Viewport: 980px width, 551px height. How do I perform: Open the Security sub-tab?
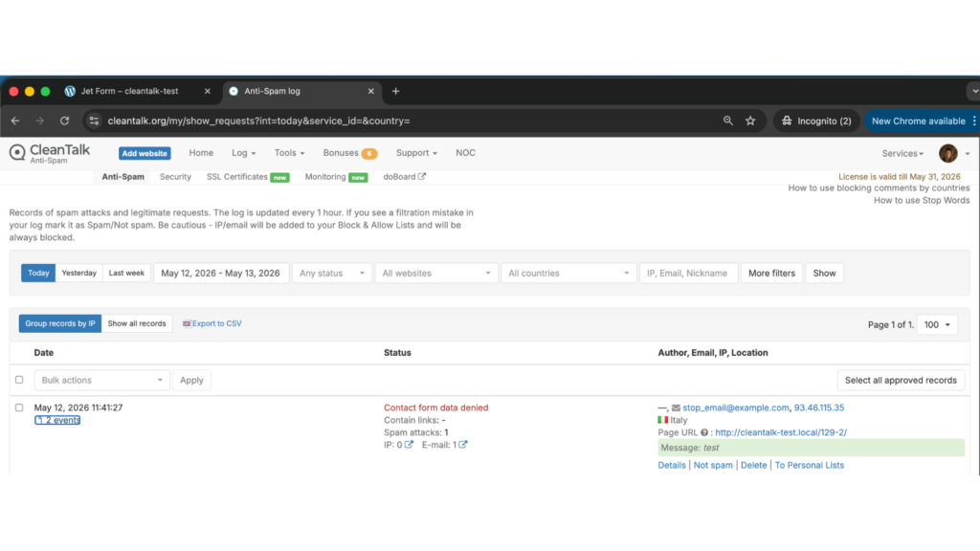pos(175,177)
